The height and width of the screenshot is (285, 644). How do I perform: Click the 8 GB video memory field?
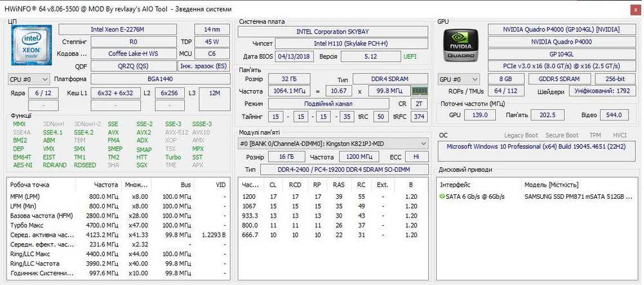point(506,79)
